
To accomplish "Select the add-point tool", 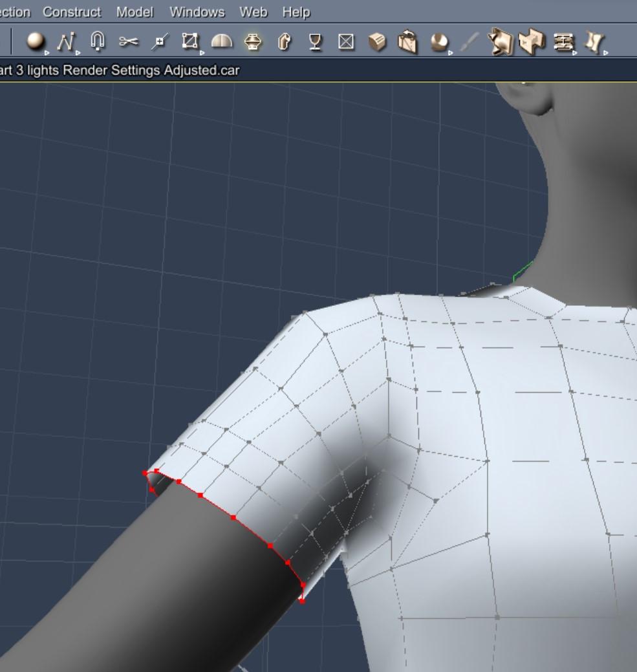I will click(x=160, y=41).
